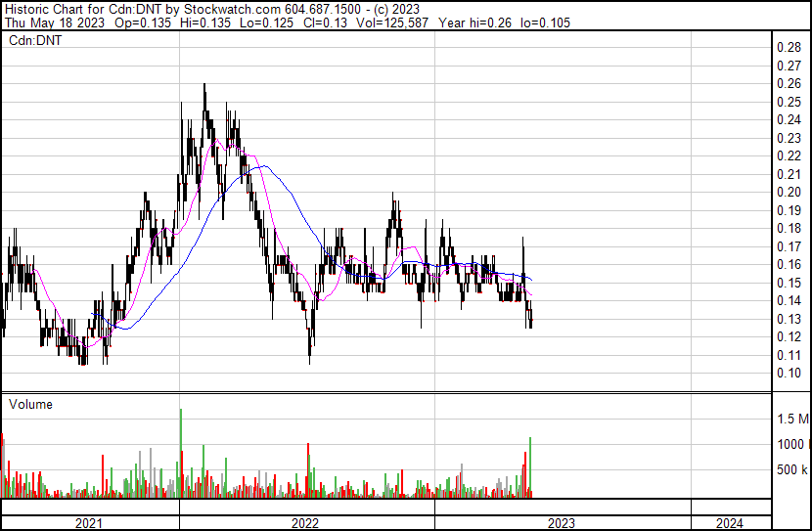Viewport: 812px width, 531px height.
Task: Click the 1.5 M volume axis label
Action: (x=792, y=420)
